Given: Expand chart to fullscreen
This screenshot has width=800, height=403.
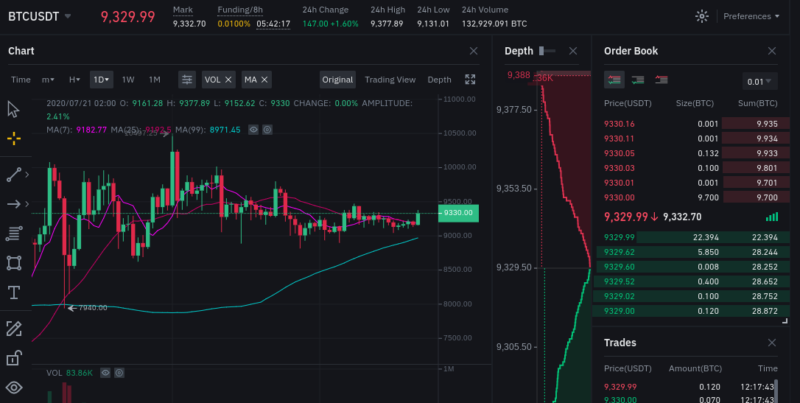Looking at the screenshot, I should point(470,80).
